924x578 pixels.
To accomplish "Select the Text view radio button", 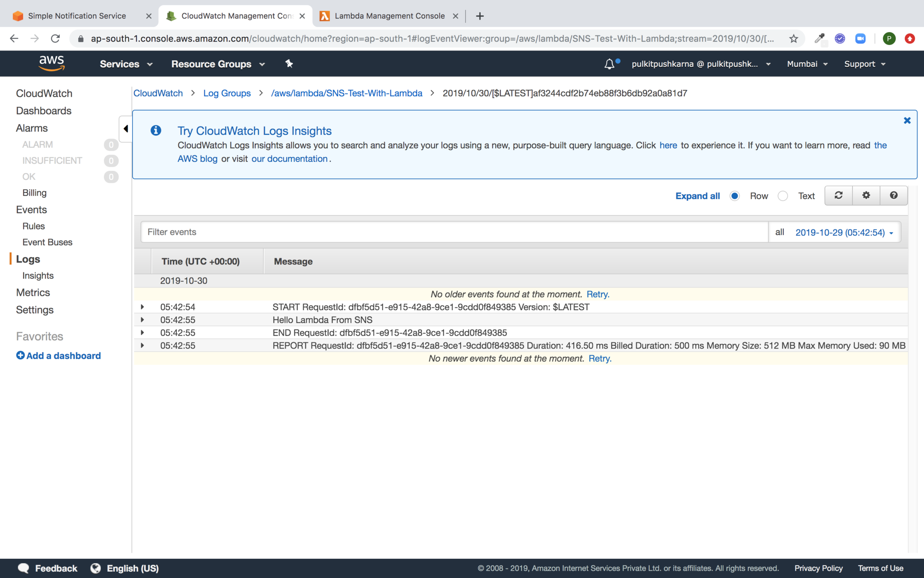I will pyautogui.click(x=783, y=196).
